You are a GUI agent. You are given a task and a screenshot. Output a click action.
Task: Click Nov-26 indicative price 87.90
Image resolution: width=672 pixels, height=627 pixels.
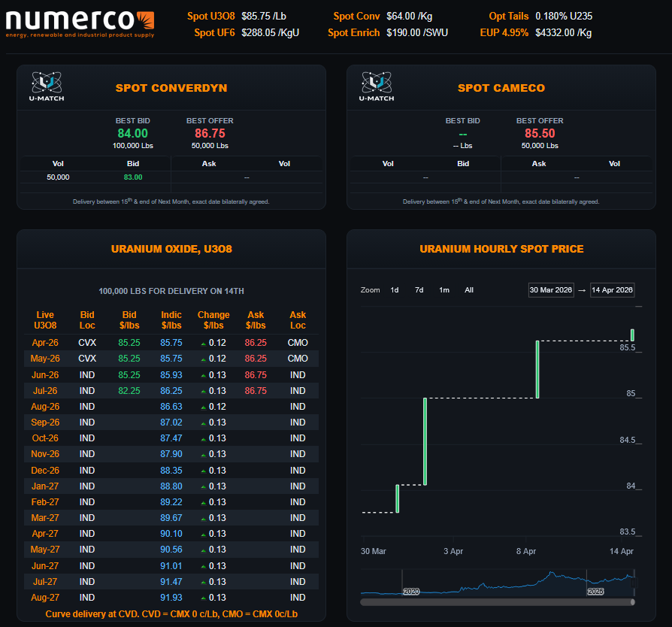tap(171, 454)
